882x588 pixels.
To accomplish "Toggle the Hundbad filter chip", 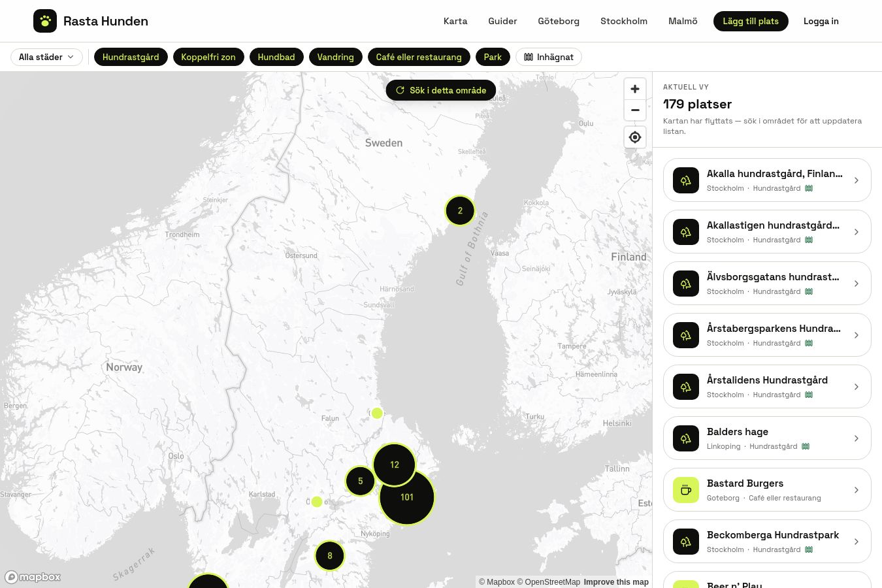I will [x=276, y=57].
